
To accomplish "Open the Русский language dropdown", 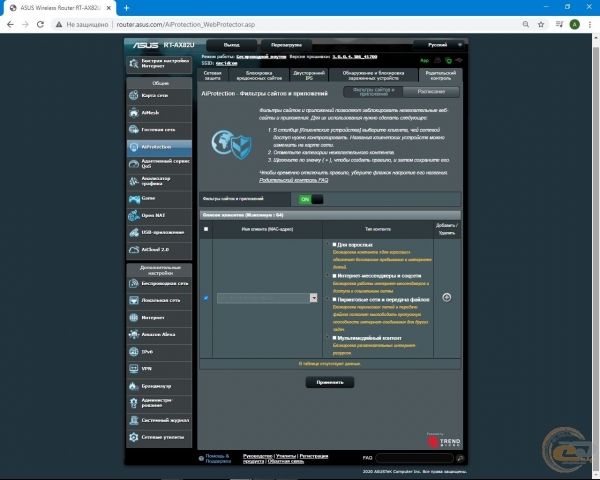I will [x=439, y=45].
